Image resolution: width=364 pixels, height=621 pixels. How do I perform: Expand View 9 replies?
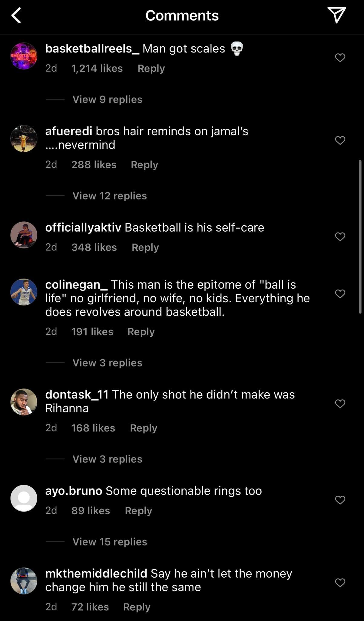[x=107, y=99]
